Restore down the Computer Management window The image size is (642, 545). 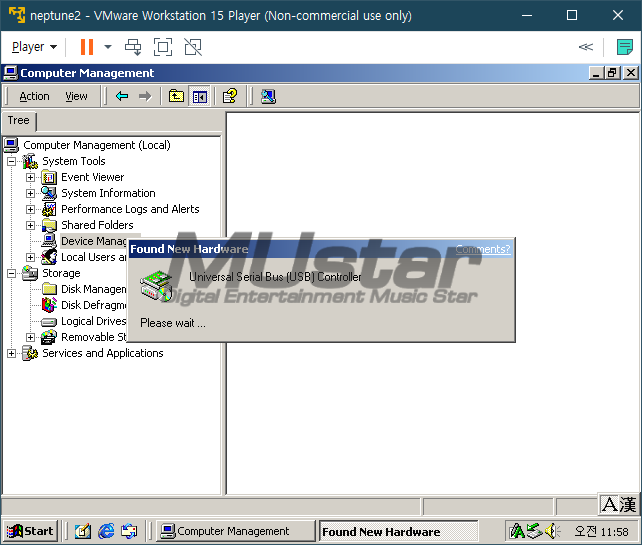coord(613,73)
